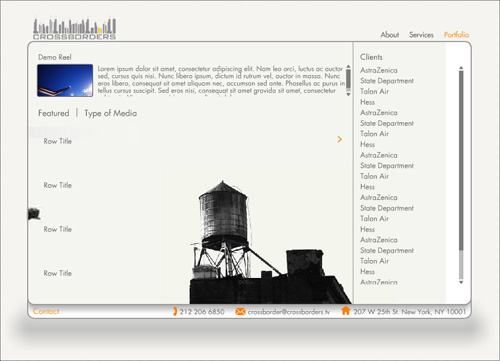
Task: Click the Clients list scrollbar thumb
Action: click(461, 160)
